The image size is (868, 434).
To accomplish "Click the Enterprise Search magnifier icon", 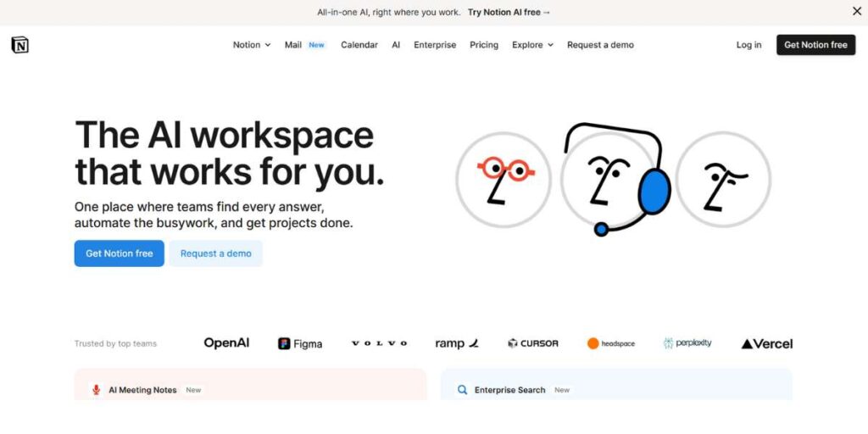I will click(x=463, y=390).
